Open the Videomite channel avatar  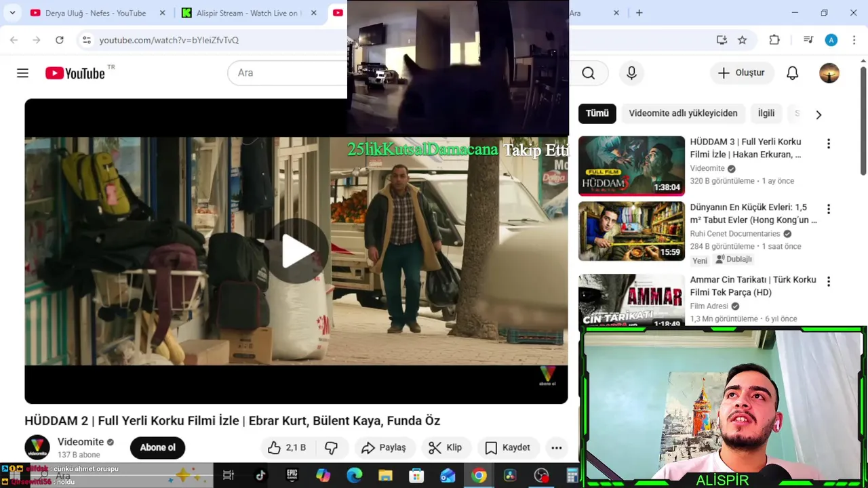pyautogui.click(x=37, y=447)
